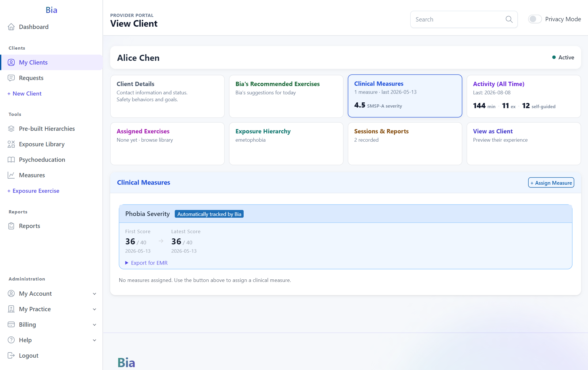588x370 pixels.
Task: Click the Billing card icon
Action: [11, 325]
